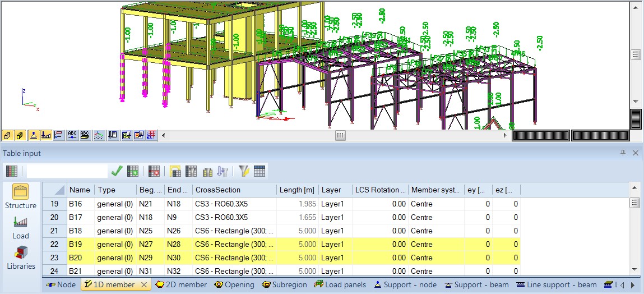Image resolution: width=644 pixels, height=294 pixels.
Task: Click the CrossSection column header
Action: (234, 190)
